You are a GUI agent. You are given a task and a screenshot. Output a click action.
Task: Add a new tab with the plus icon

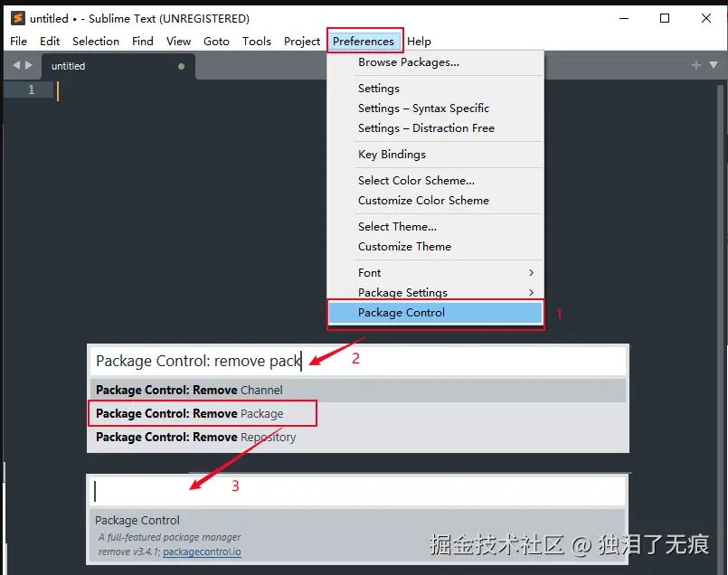coord(695,65)
